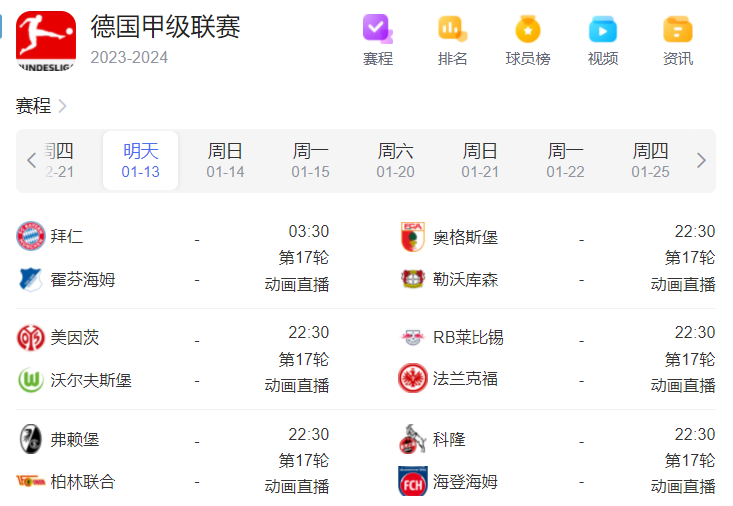Image resolution: width=733 pixels, height=506 pixels.
Task: Click the 德国甲级联赛 title
Action: (165, 27)
